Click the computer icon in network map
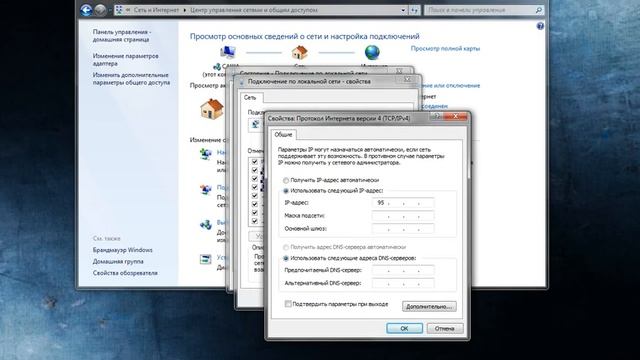This screenshot has height=360, width=640. [227, 53]
